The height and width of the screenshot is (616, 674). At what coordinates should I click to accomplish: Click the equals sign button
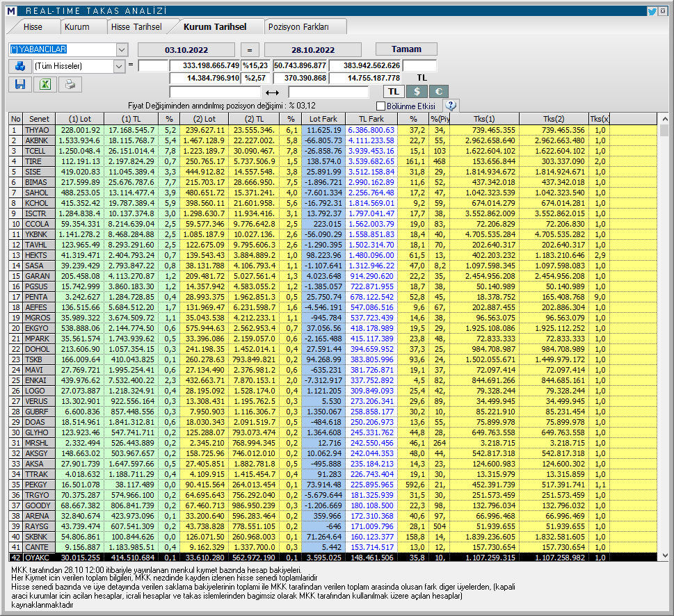[250, 50]
